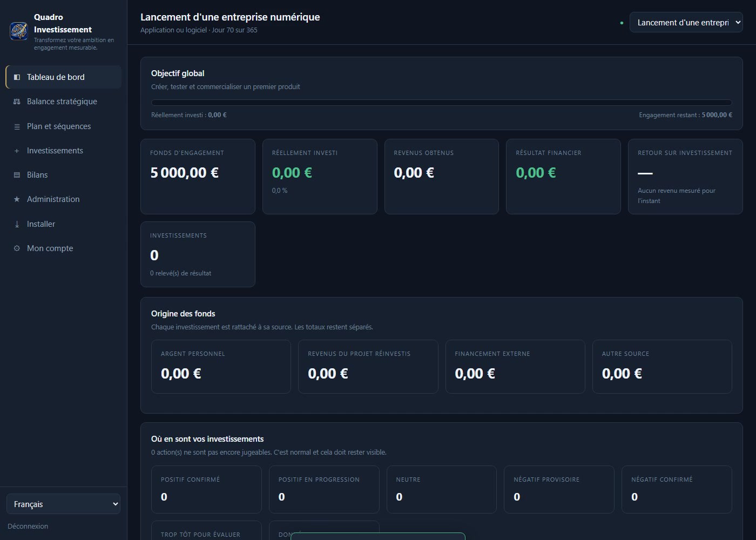Open the Tableau de bord menu item
Viewport: 756px width, 540px height.
click(x=64, y=77)
